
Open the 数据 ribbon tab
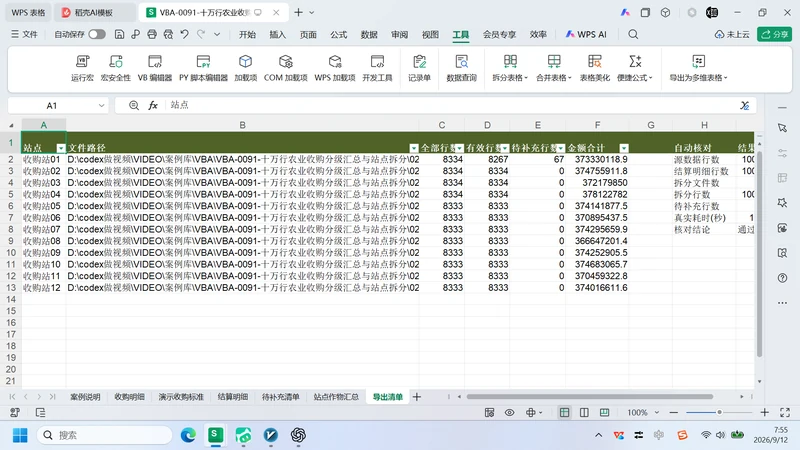[x=369, y=34]
